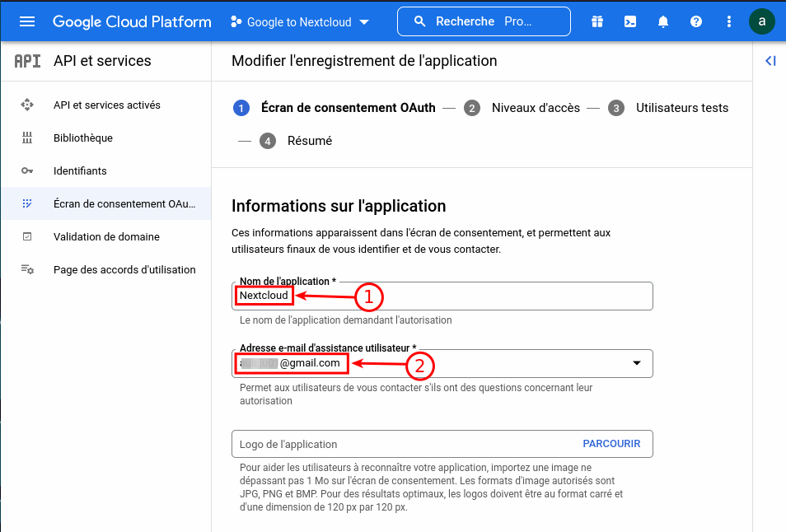Click the project selector hexagon icon
Viewport: 786px width, 532px height.
[x=236, y=21]
